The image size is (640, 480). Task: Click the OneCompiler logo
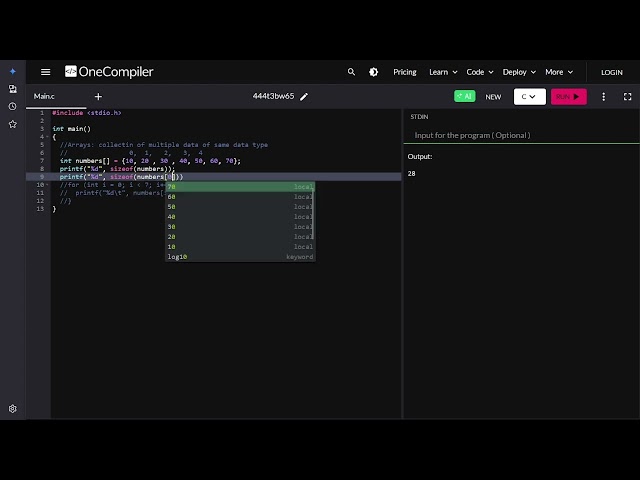[x=109, y=72]
